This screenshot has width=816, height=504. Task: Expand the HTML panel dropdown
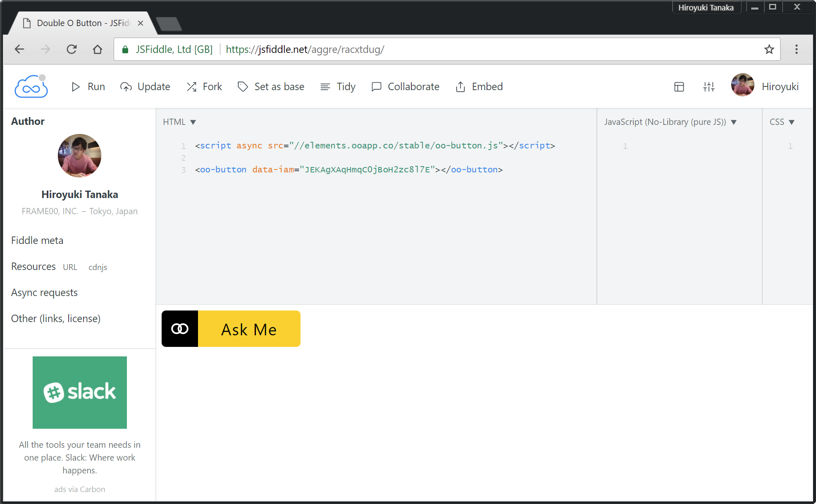click(193, 122)
